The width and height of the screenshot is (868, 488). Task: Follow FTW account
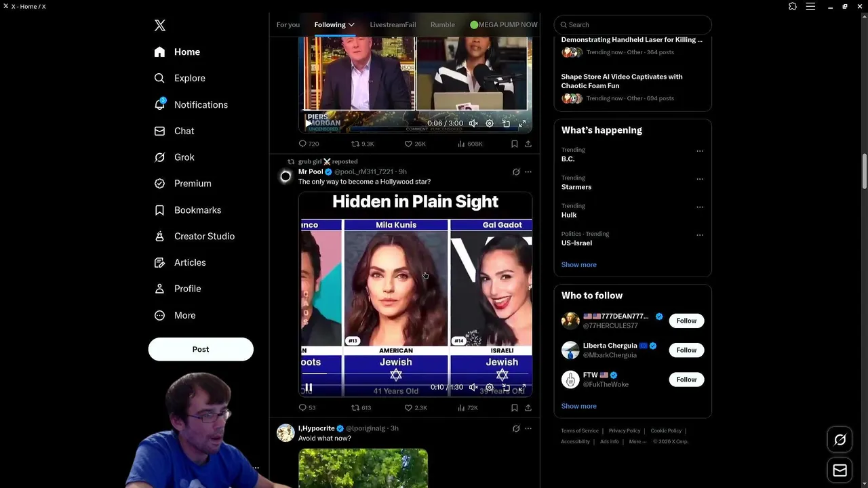(x=686, y=380)
